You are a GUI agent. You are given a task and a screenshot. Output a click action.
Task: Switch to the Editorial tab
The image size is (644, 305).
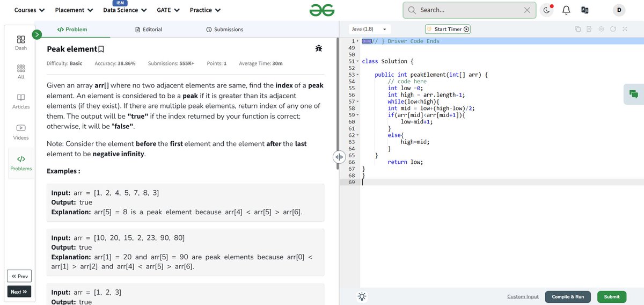pyautogui.click(x=149, y=30)
